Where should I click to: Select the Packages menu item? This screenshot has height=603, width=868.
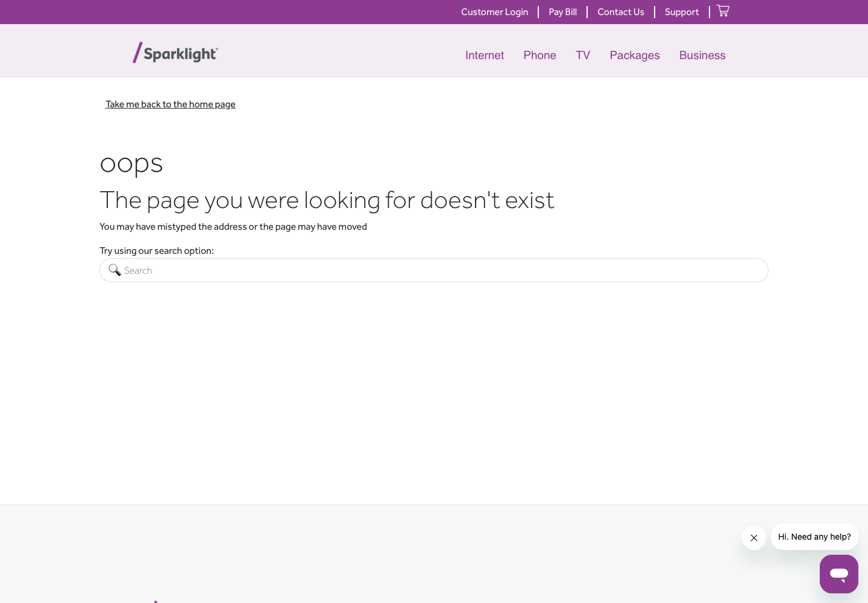click(635, 55)
